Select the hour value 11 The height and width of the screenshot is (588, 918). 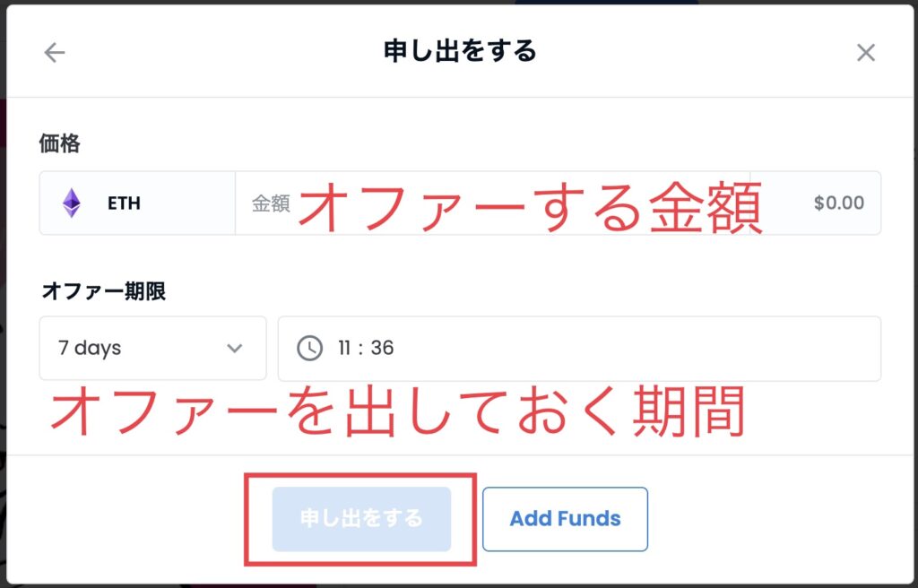343,349
